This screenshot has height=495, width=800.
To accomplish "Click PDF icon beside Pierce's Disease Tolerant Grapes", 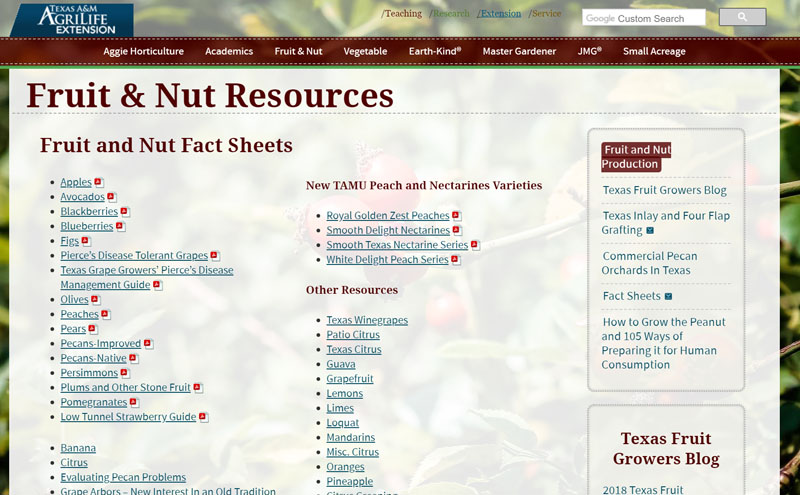I will [215, 255].
